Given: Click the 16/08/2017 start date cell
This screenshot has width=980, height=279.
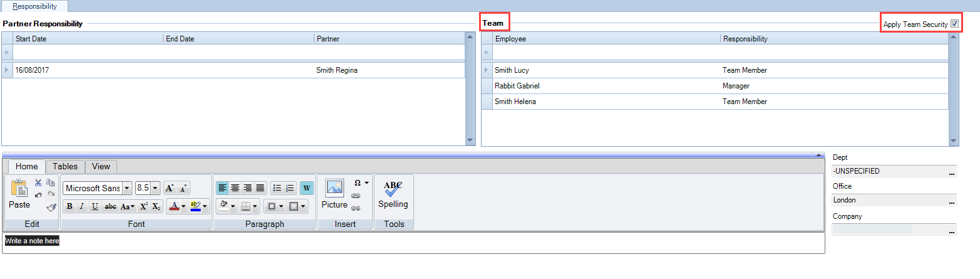Looking at the screenshot, I should (88, 70).
